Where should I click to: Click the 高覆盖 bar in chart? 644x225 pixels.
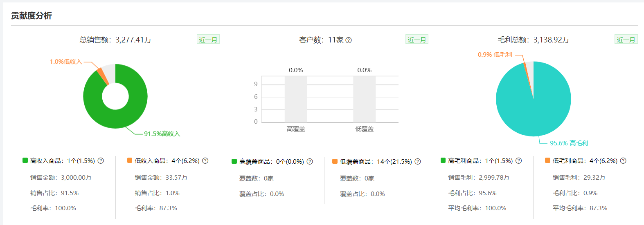(296, 99)
